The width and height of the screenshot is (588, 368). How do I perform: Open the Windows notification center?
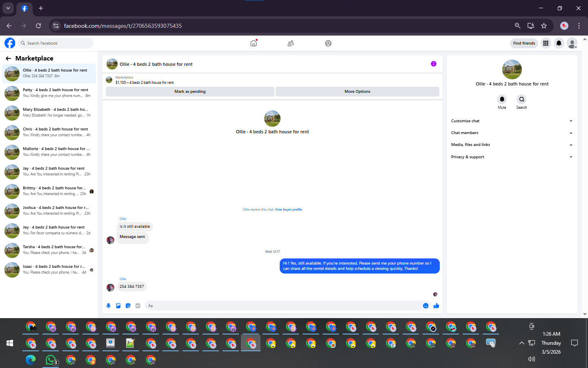pos(575,343)
